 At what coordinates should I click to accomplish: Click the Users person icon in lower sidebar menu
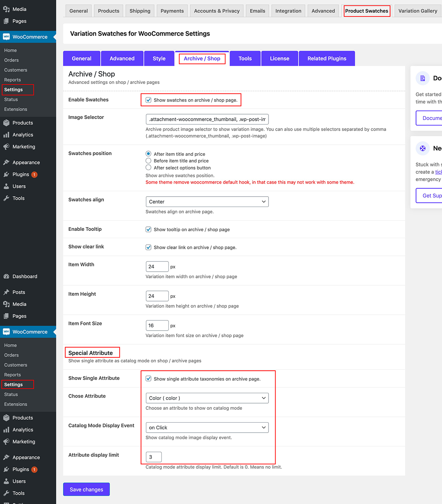[x=6, y=481]
